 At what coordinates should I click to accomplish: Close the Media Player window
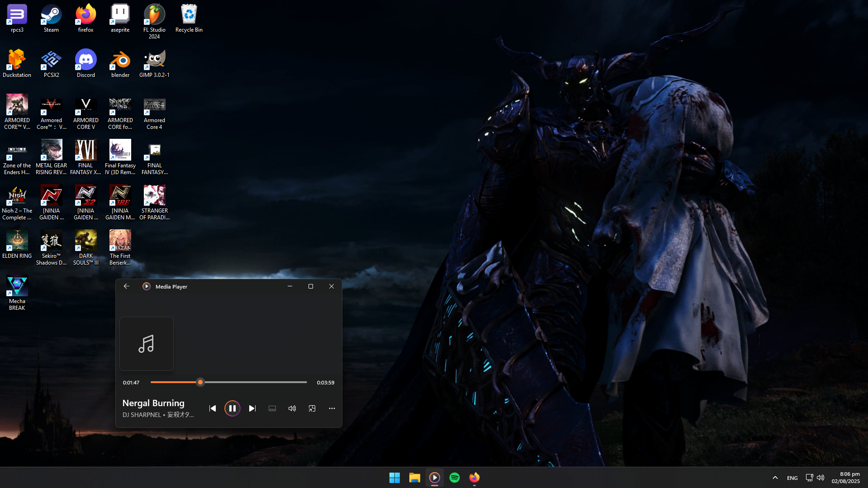click(332, 286)
